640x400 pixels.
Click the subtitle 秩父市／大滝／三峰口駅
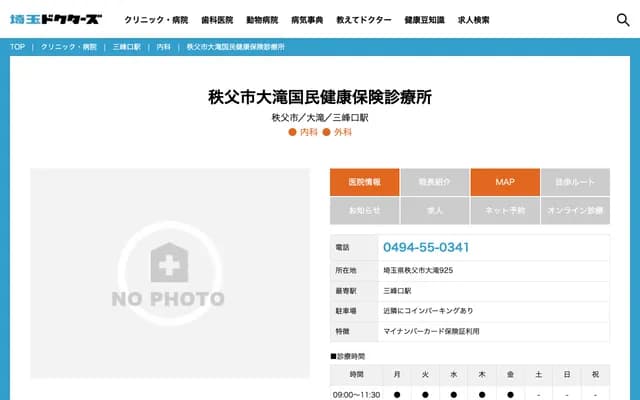320,118
